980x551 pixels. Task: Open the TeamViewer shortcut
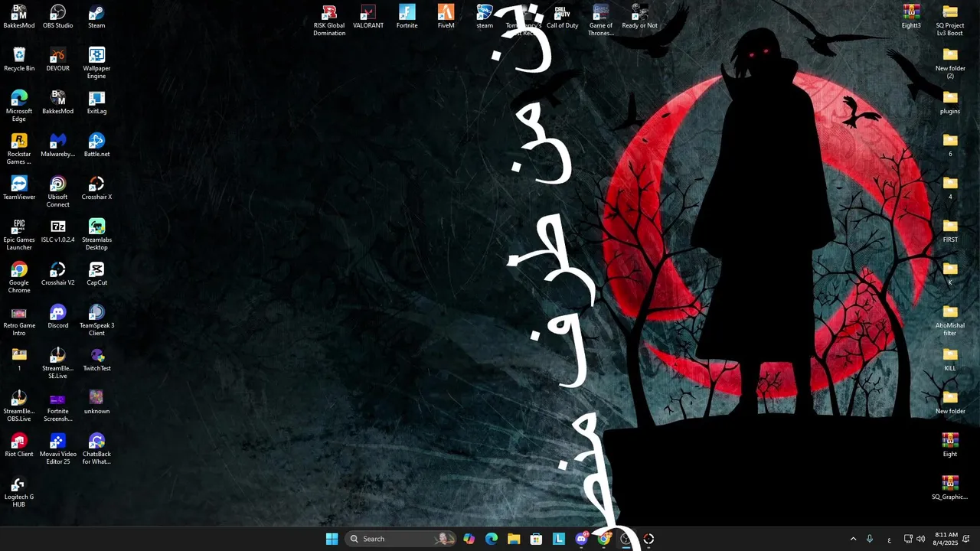(x=19, y=188)
